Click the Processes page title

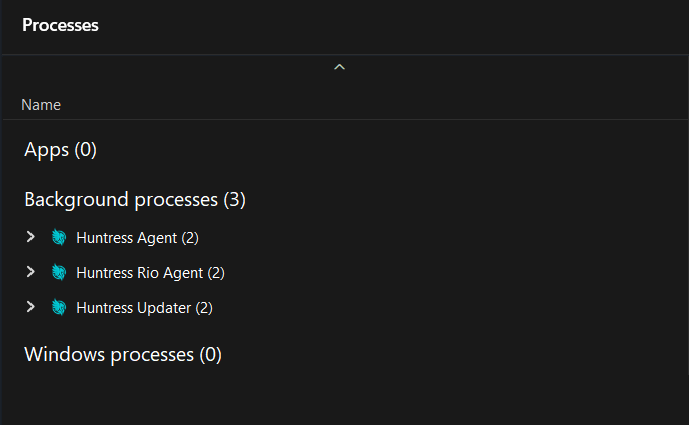pos(60,25)
